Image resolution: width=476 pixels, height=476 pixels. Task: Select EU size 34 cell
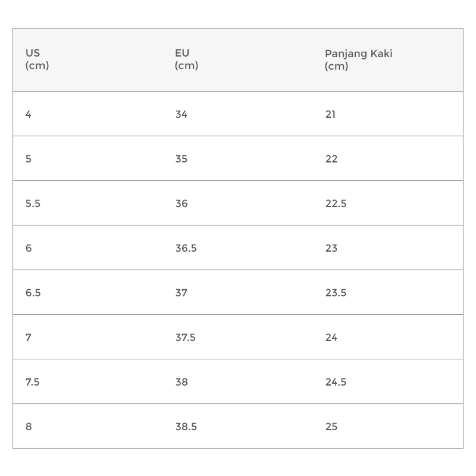coord(181,114)
